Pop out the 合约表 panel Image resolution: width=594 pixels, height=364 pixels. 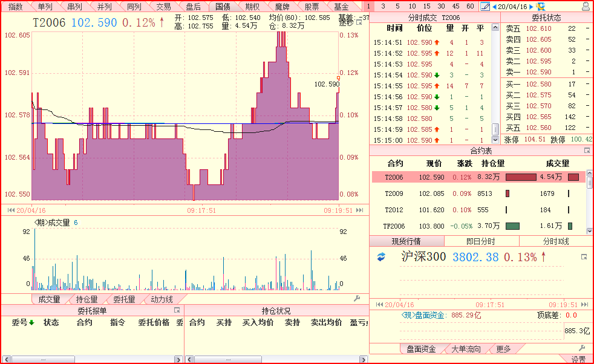coord(587,151)
